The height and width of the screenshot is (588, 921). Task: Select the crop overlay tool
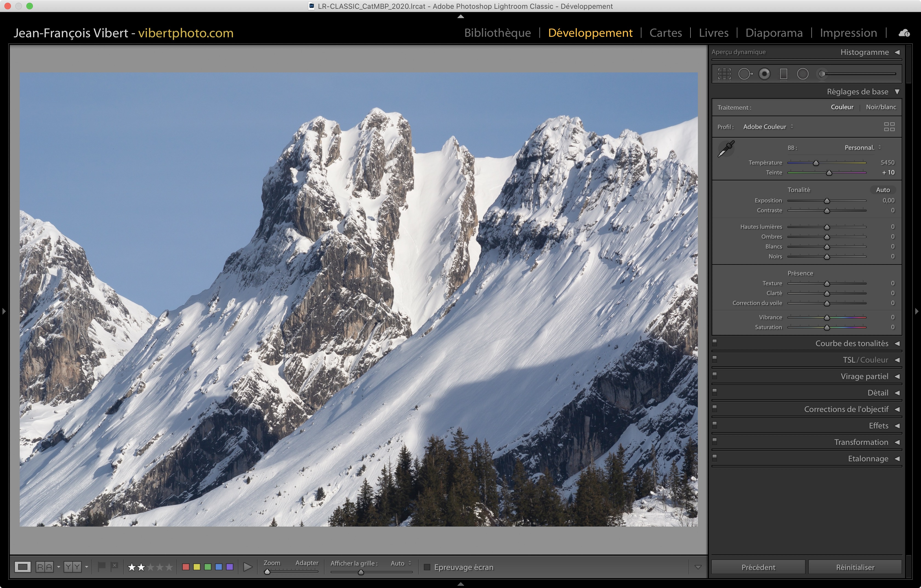[724, 74]
